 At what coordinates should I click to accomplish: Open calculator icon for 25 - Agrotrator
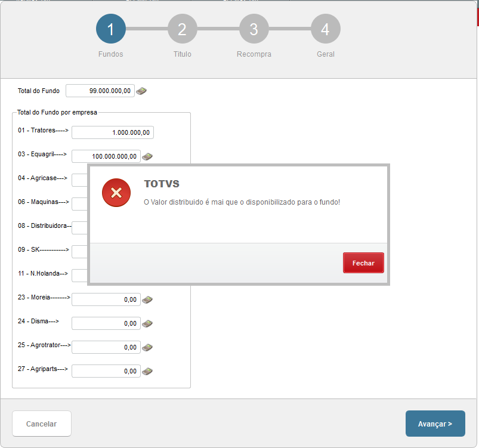tap(147, 347)
